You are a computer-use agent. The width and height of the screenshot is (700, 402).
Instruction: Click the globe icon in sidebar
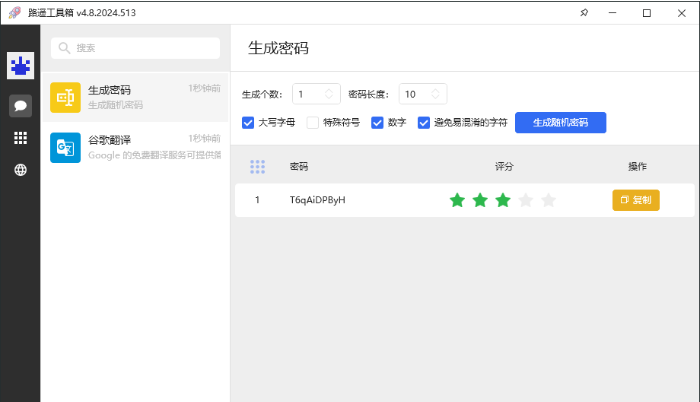[x=20, y=170]
